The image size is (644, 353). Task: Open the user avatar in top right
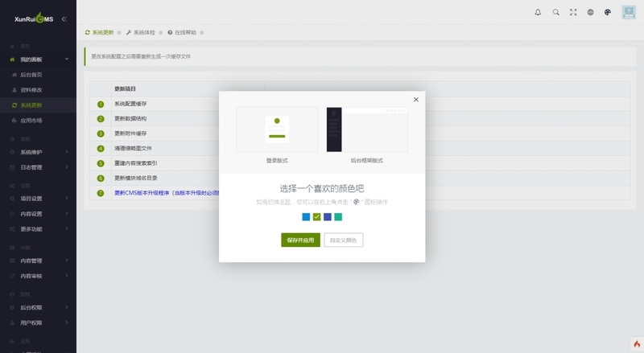pos(629,12)
